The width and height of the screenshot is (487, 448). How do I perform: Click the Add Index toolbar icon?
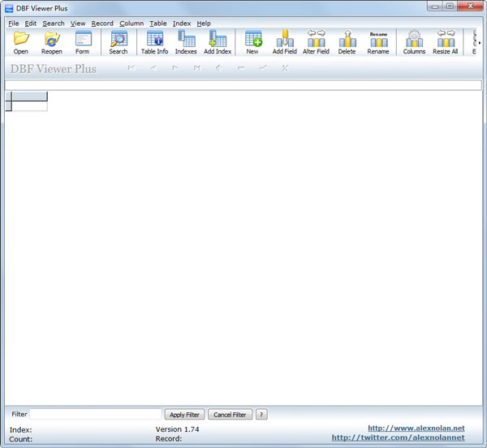tap(218, 42)
